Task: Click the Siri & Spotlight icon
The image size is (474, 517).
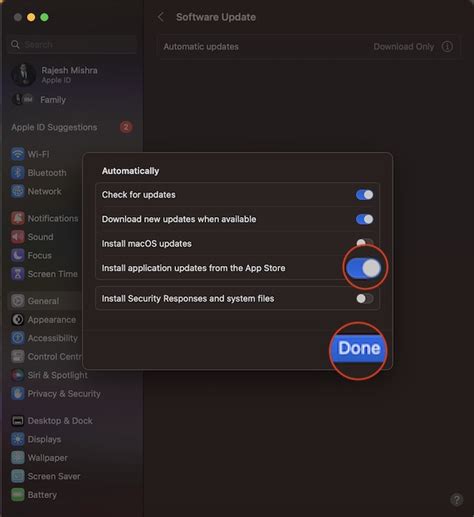Action: [18, 375]
